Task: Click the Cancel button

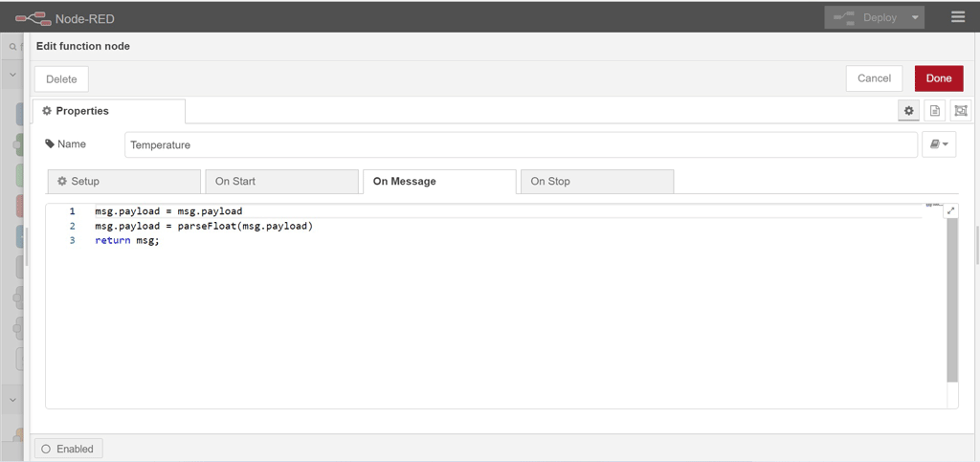Action: pos(874,78)
